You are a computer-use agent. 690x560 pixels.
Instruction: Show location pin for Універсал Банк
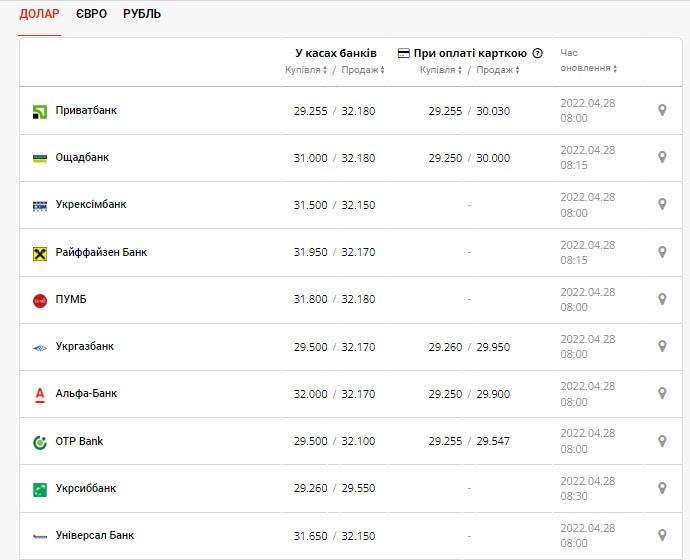[x=662, y=535]
